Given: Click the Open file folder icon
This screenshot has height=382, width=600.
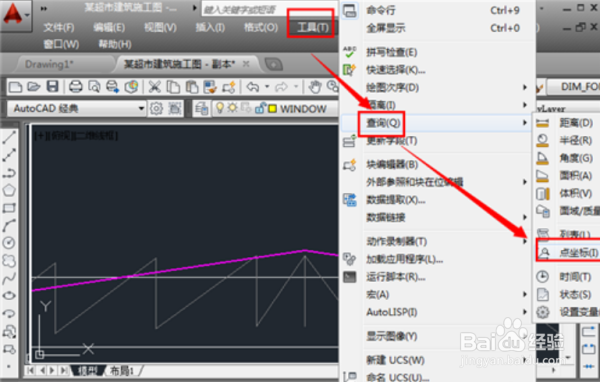Looking at the screenshot, I should tap(34, 87).
